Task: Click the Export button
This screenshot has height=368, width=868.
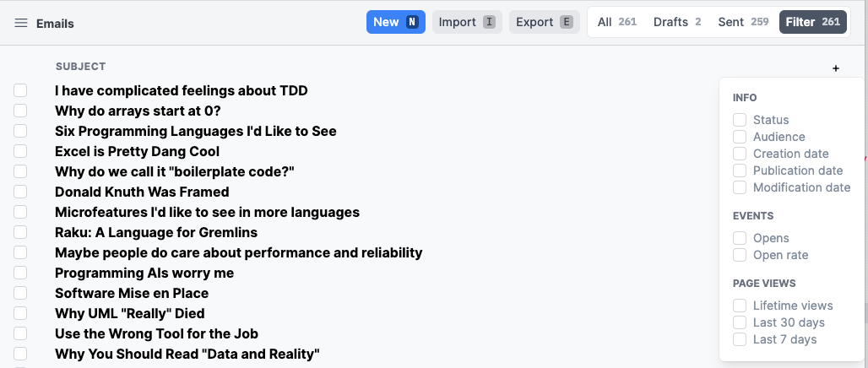Action: [x=544, y=22]
